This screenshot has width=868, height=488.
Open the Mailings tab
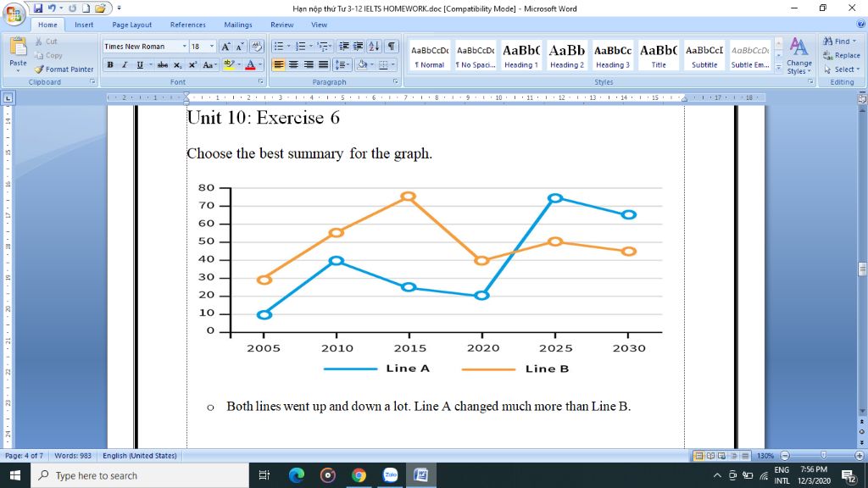238,25
